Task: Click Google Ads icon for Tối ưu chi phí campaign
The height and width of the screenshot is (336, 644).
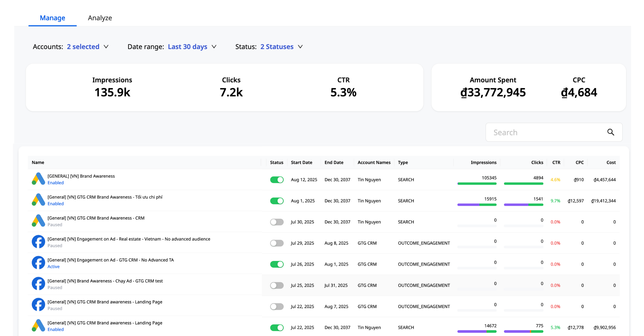Action: (x=38, y=200)
